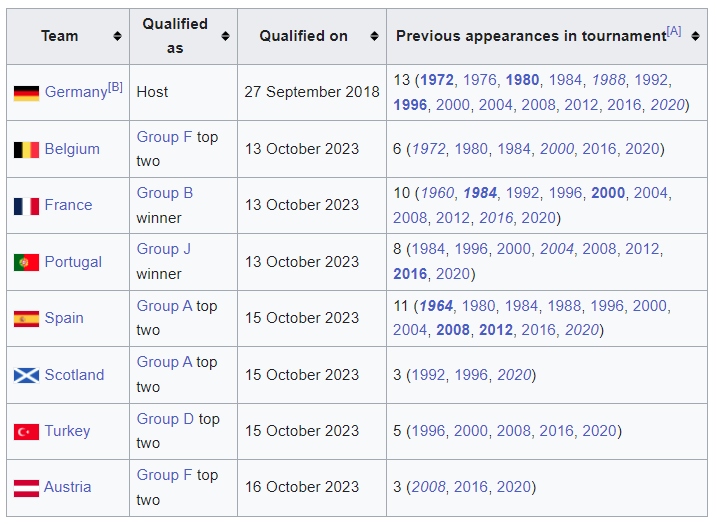Sort by Qualified as column arrows

pos(225,36)
